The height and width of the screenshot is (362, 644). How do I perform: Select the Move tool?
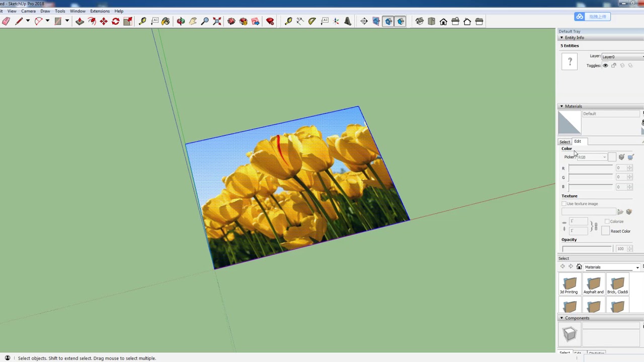coord(104,21)
